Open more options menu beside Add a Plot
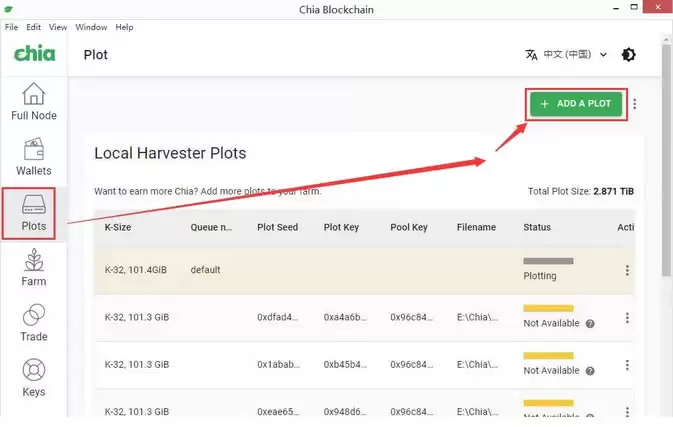Image resolution: width=673 pixels, height=427 pixels. coord(634,104)
